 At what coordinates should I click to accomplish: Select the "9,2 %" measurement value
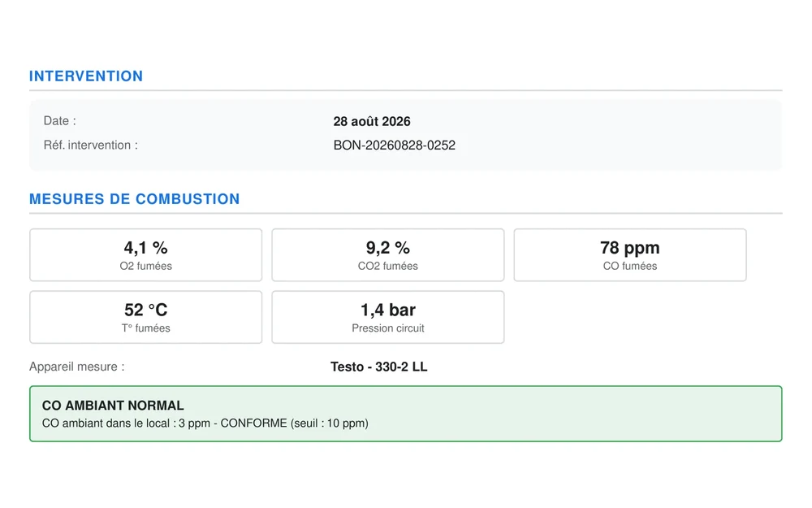(388, 248)
